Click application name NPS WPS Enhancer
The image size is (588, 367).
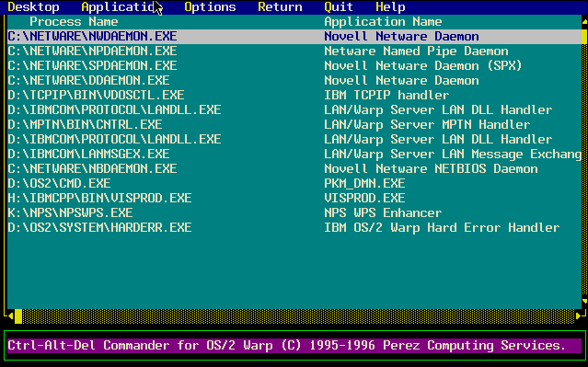[383, 212]
